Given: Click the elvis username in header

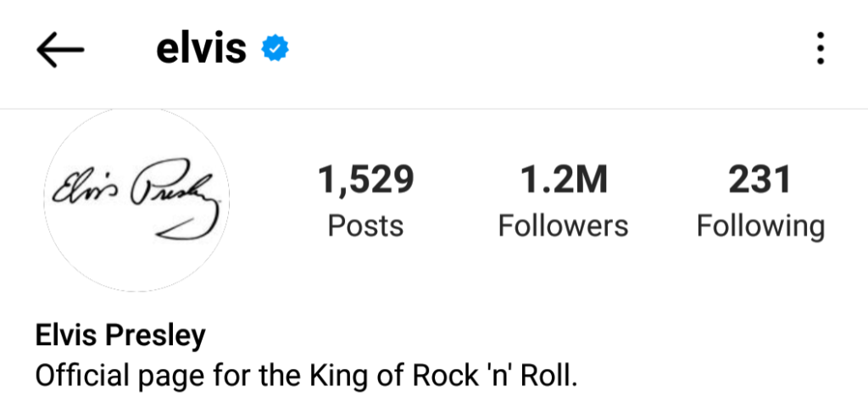Looking at the screenshot, I should (201, 49).
